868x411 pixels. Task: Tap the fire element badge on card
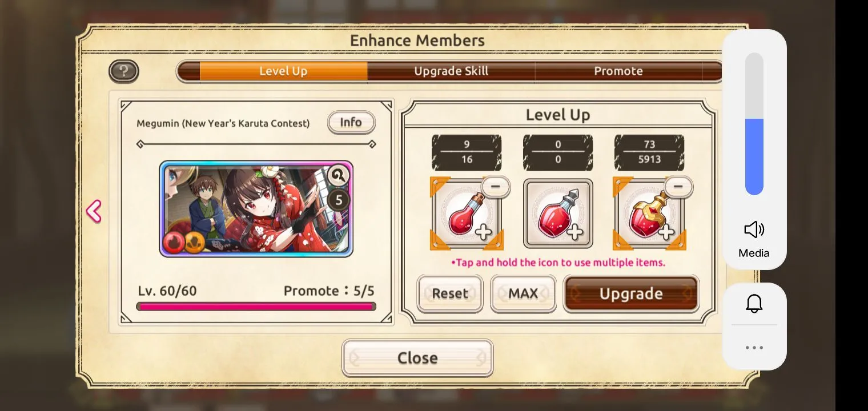174,243
